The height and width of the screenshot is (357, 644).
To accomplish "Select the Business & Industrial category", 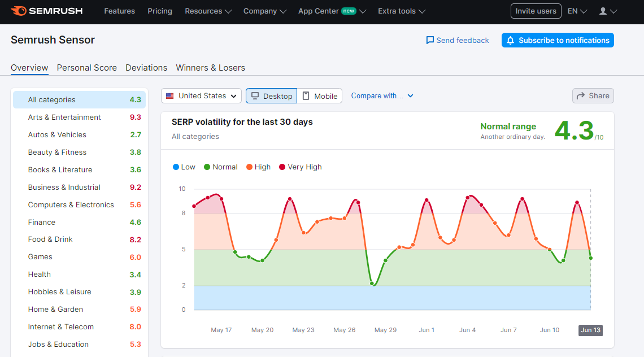I will [x=79, y=188].
